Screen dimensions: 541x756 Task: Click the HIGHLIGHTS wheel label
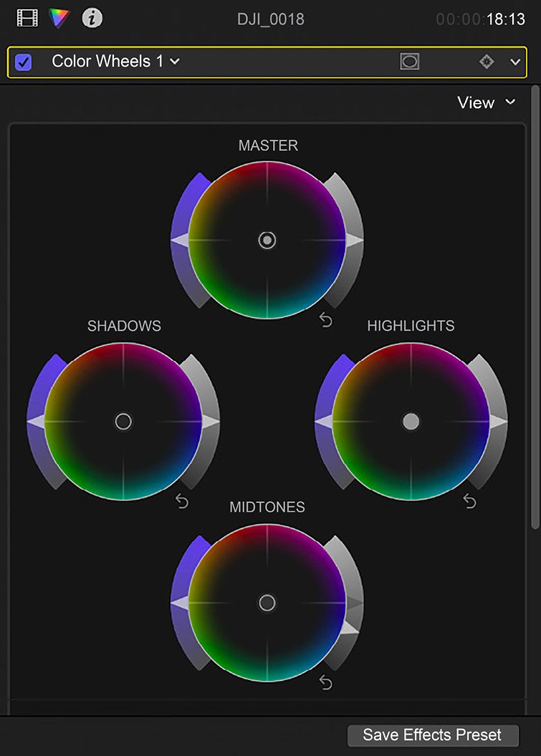tap(411, 326)
